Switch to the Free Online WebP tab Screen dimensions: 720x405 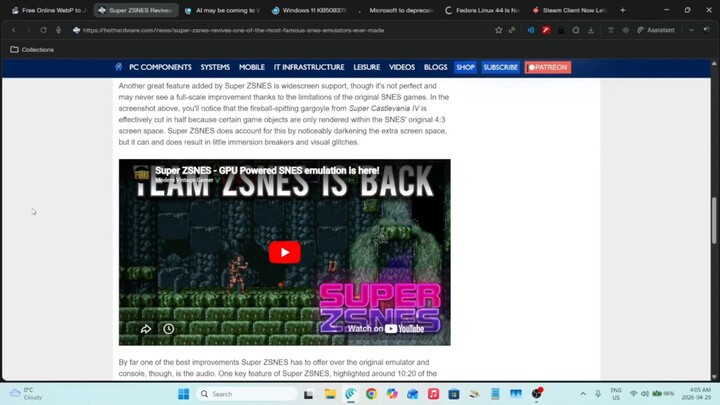click(x=49, y=10)
